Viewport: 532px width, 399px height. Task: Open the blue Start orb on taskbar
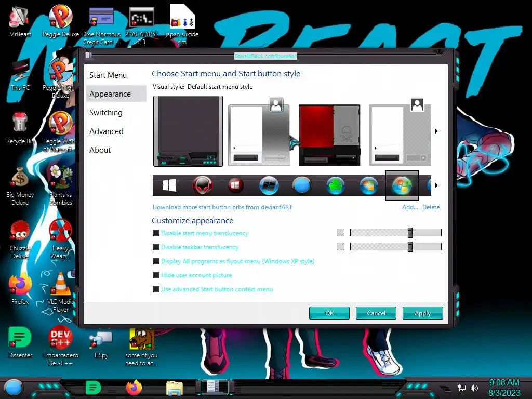pyautogui.click(x=14, y=388)
